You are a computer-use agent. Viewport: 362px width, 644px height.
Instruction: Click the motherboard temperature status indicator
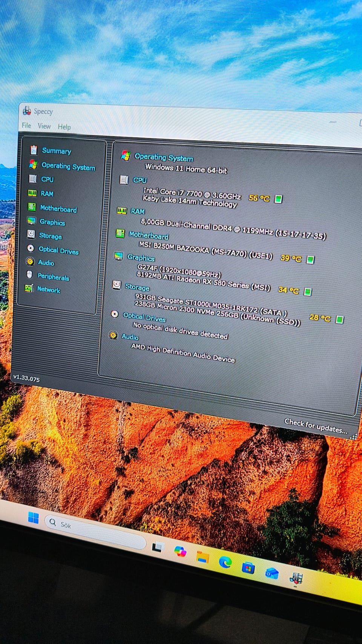(310, 260)
